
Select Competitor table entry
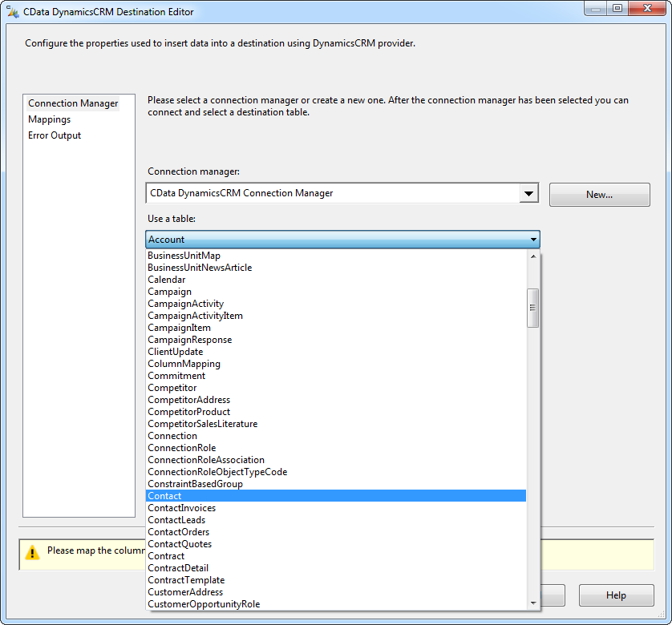coord(172,388)
